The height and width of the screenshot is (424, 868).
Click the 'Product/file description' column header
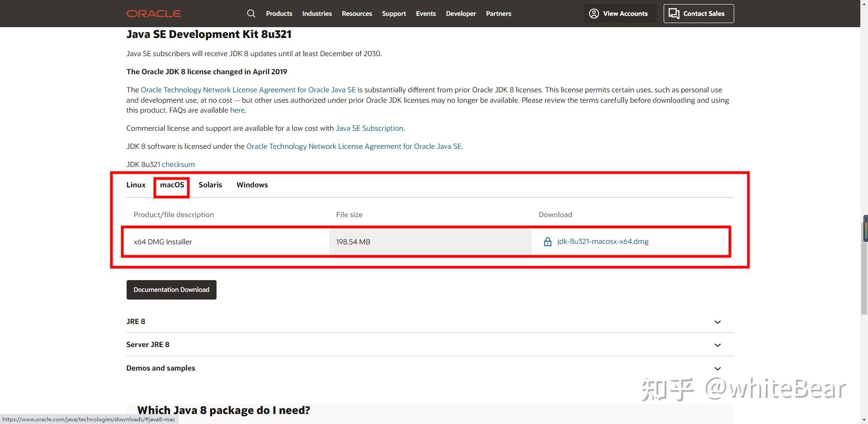pos(174,214)
